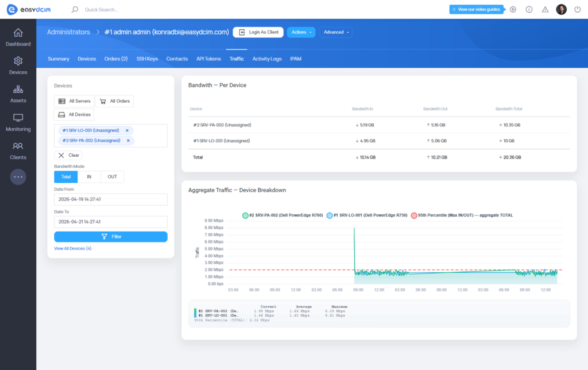
Task: Expand the sidebar more-options ellipsis icon
Action: pos(18,176)
